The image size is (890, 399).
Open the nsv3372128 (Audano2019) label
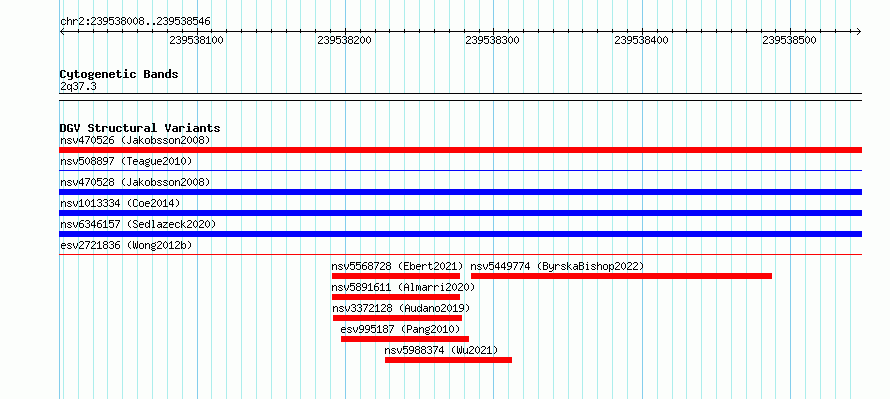(401, 309)
